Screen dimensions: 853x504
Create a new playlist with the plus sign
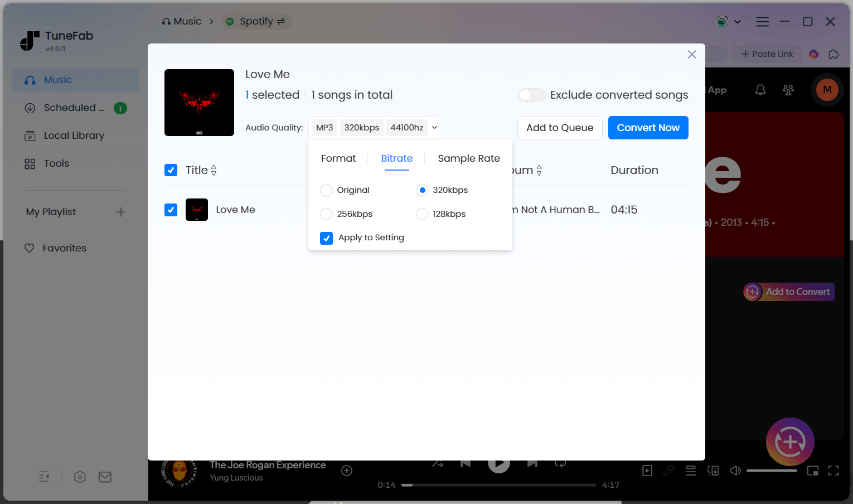click(x=121, y=212)
